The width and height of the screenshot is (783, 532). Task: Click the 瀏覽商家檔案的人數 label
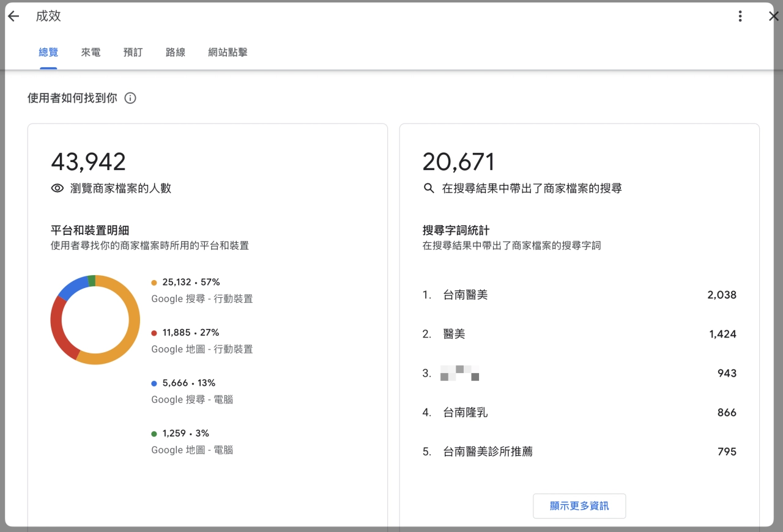click(x=121, y=188)
